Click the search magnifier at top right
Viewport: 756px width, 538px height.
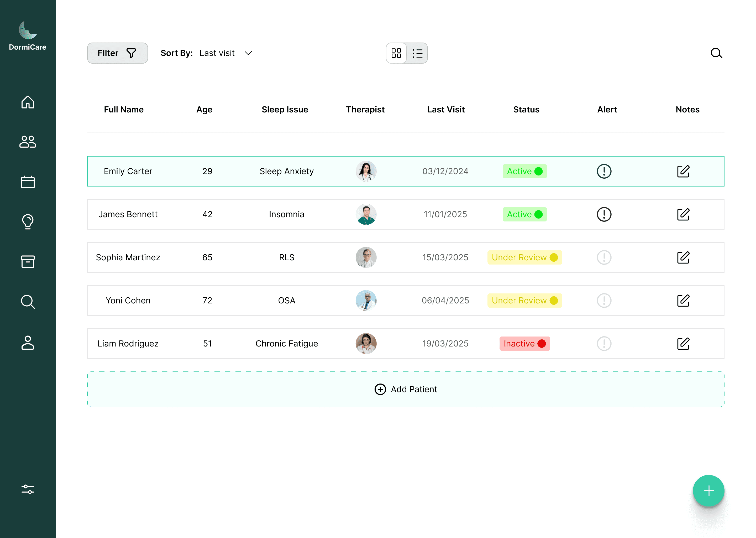click(x=716, y=53)
